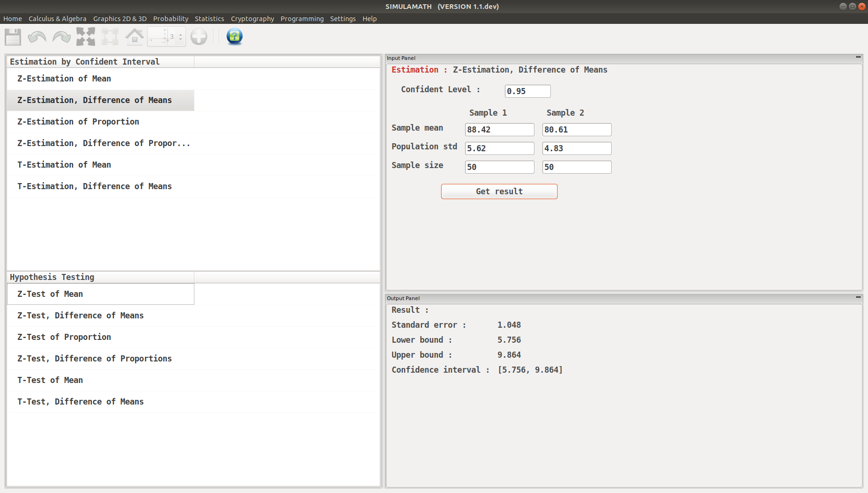Image resolution: width=868 pixels, height=493 pixels.
Task: Click the Output Panel title bar
Action: coord(624,298)
